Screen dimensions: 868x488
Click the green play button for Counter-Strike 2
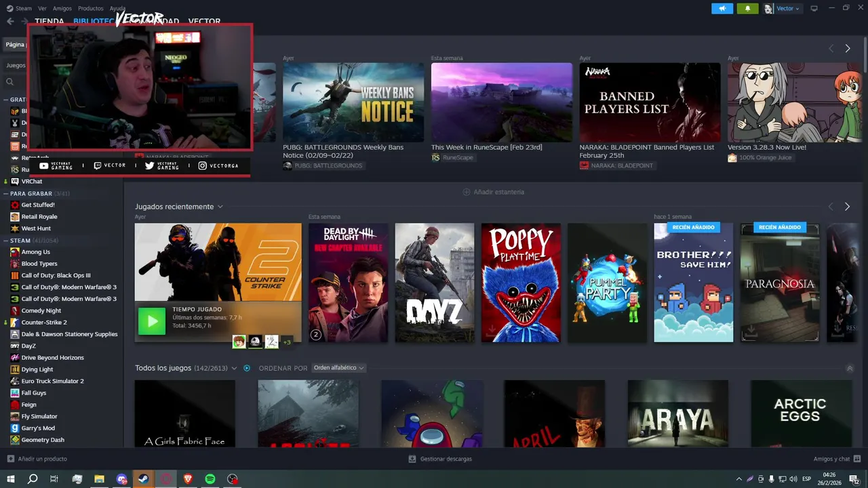pyautogui.click(x=152, y=321)
